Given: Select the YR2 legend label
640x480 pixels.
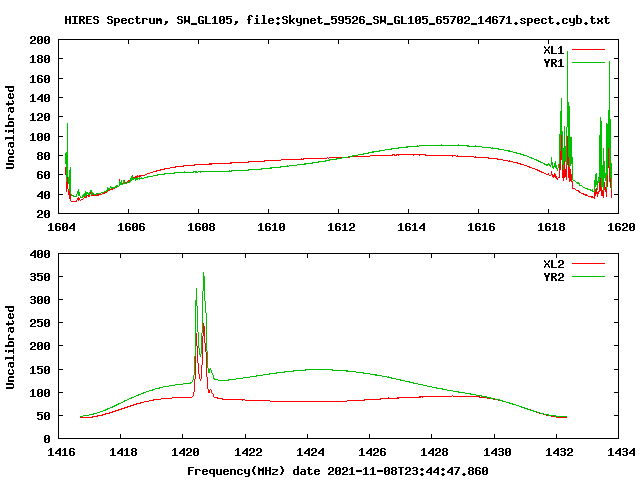Looking at the screenshot, I should pyautogui.click(x=553, y=277).
